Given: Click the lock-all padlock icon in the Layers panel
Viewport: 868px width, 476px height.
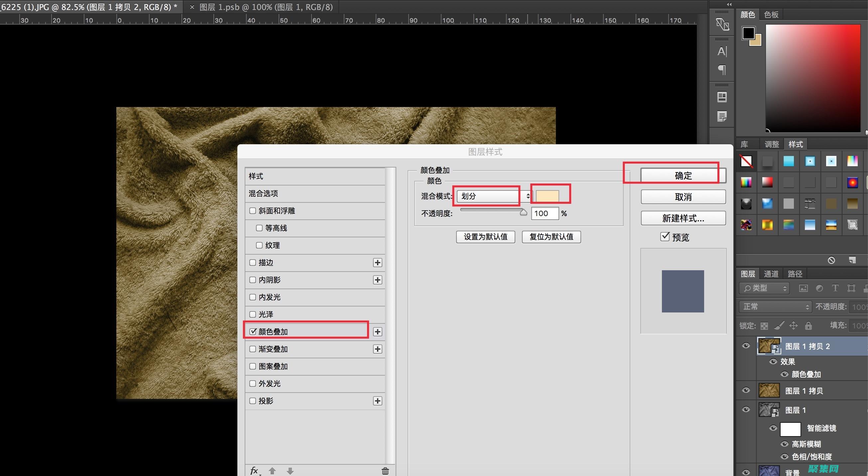Looking at the screenshot, I should 808,325.
